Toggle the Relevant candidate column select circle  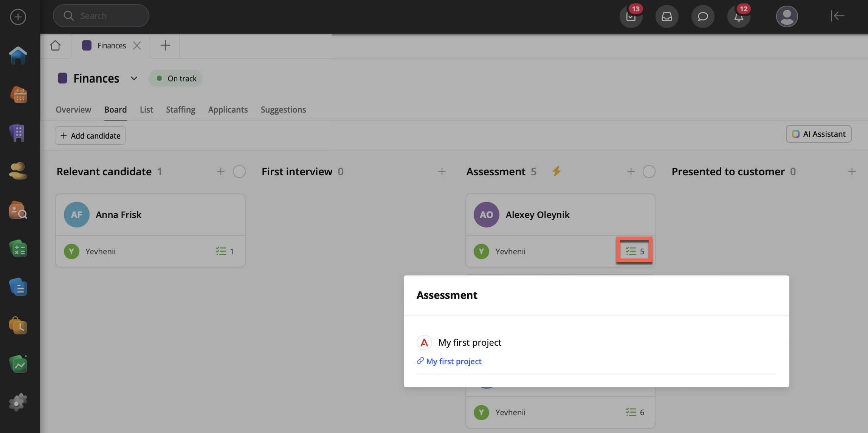(239, 172)
